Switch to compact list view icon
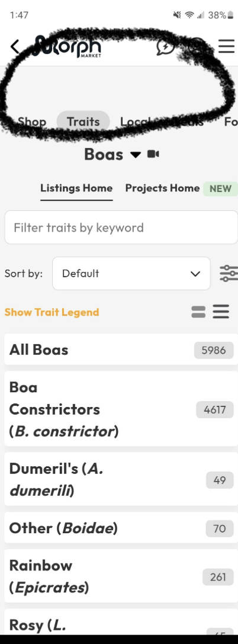The height and width of the screenshot is (644, 238). click(x=221, y=312)
